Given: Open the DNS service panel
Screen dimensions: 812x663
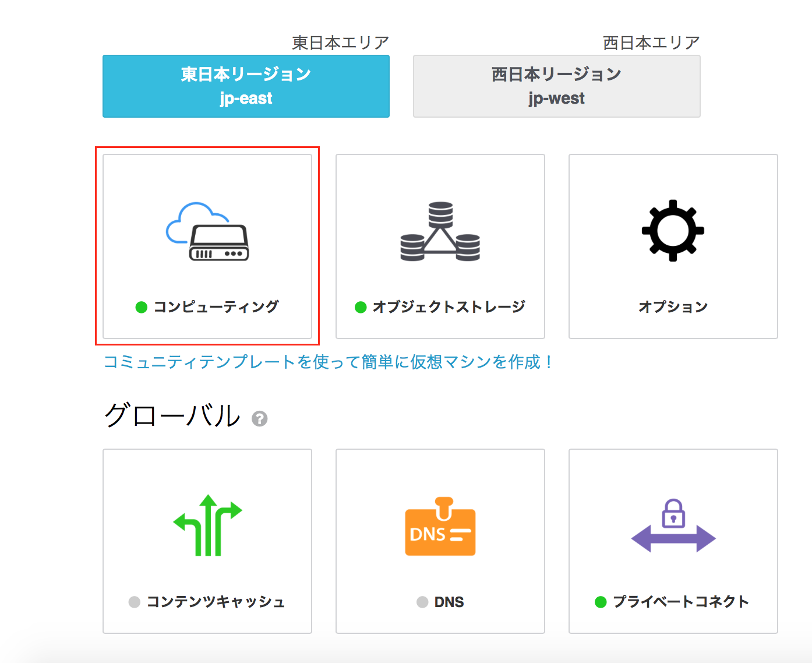Looking at the screenshot, I should [440, 542].
